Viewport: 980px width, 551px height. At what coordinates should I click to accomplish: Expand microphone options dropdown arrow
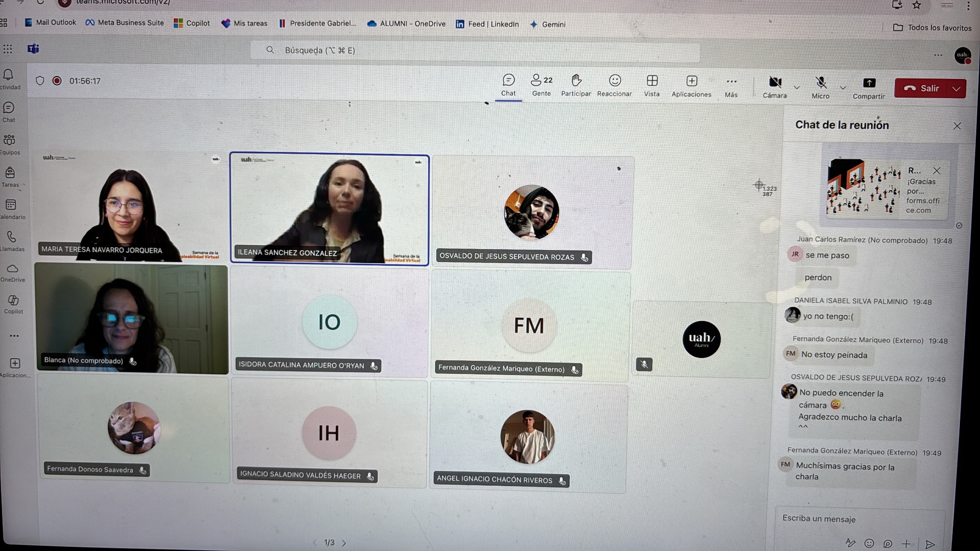[843, 87]
